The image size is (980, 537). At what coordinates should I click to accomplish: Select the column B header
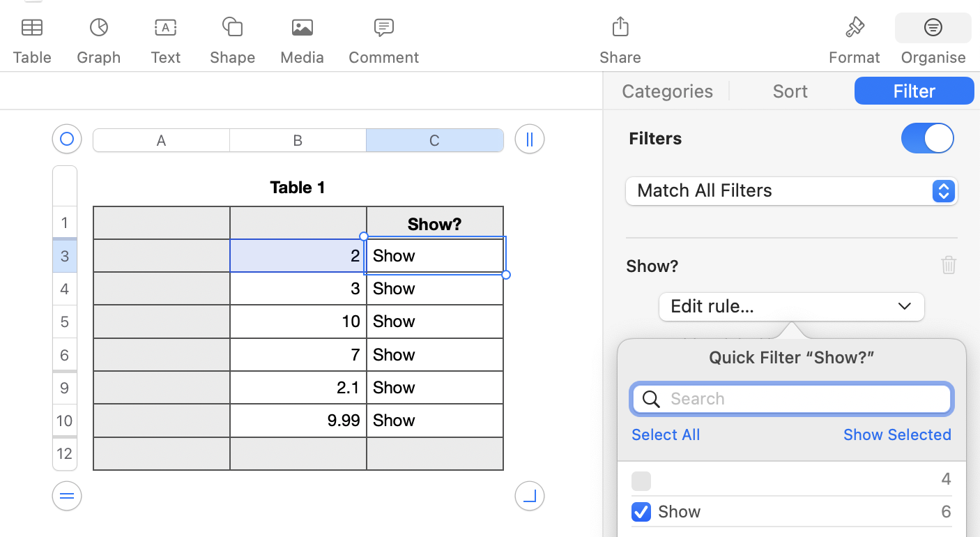[x=298, y=140]
